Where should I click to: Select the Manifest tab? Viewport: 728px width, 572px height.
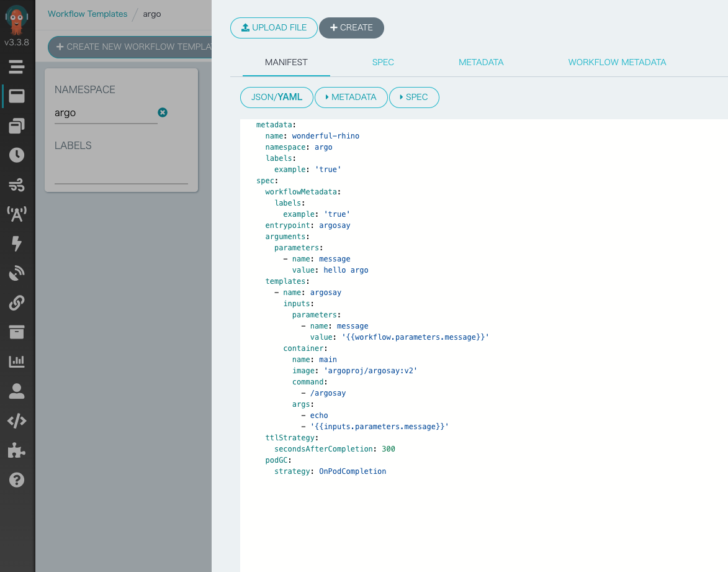[x=286, y=62]
